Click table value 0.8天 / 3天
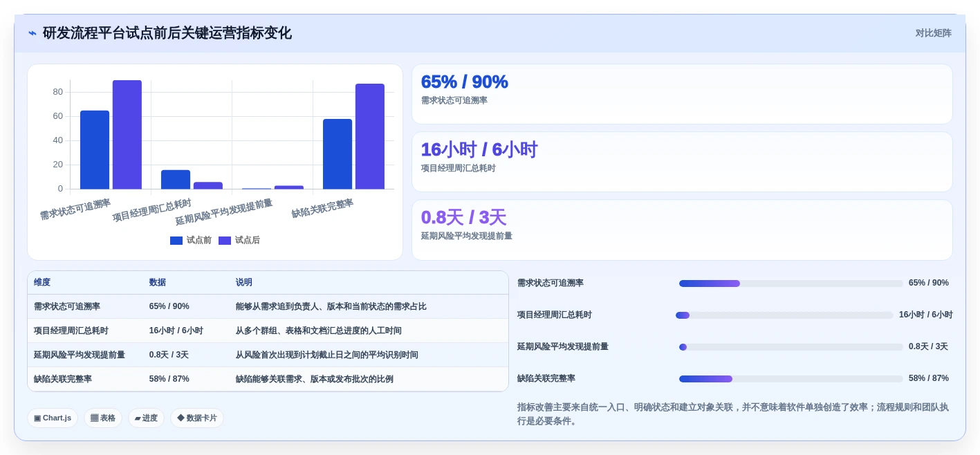This screenshot has width=980, height=455. (x=169, y=355)
